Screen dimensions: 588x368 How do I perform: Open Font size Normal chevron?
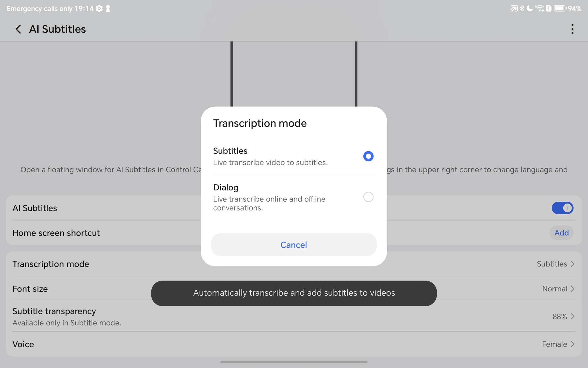tap(572, 289)
